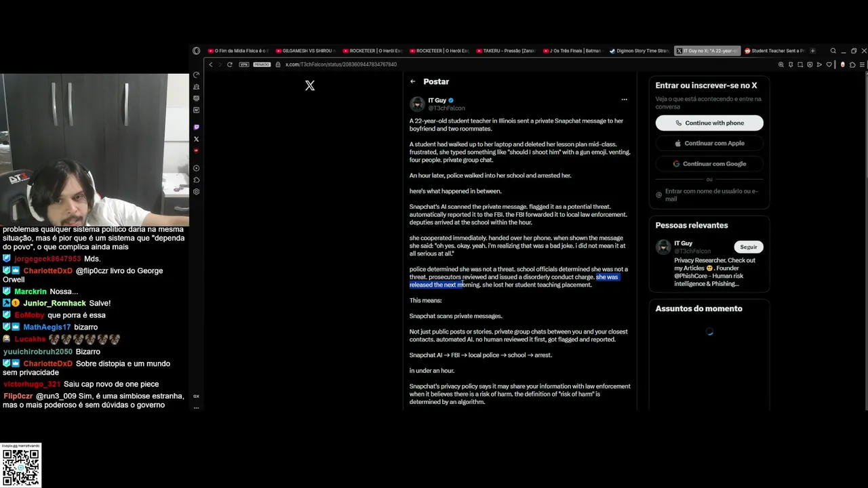Open the browser easy setup menu icon

(862, 64)
